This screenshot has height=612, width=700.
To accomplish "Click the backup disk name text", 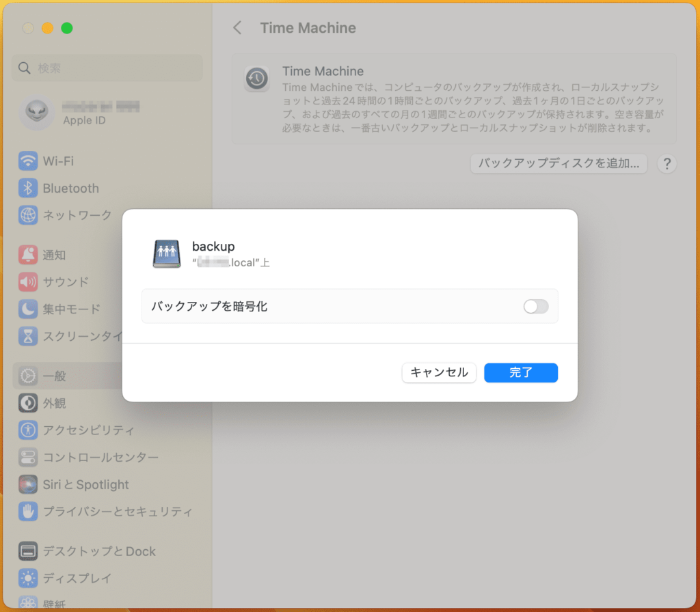I will coord(213,246).
